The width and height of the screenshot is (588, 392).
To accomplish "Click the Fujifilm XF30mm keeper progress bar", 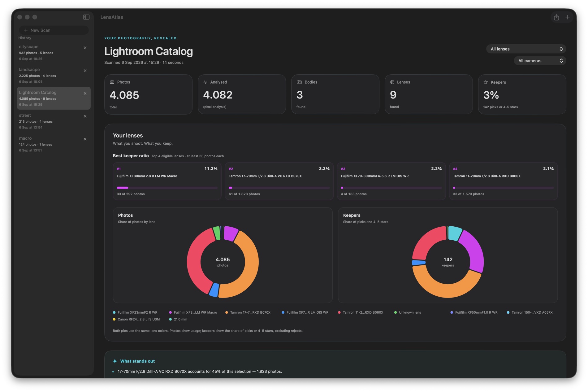I will coord(167,188).
